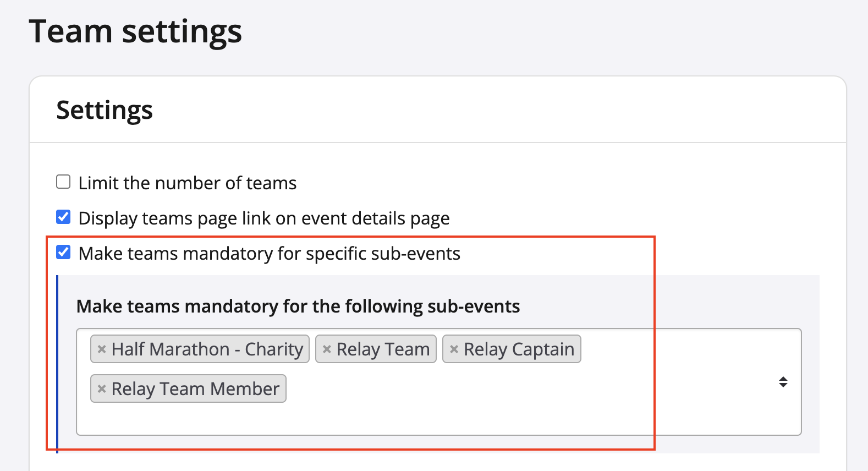This screenshot has height=471, width=868.
Task: Remove the Relay Captain tag
Action: tap(454, 349)
